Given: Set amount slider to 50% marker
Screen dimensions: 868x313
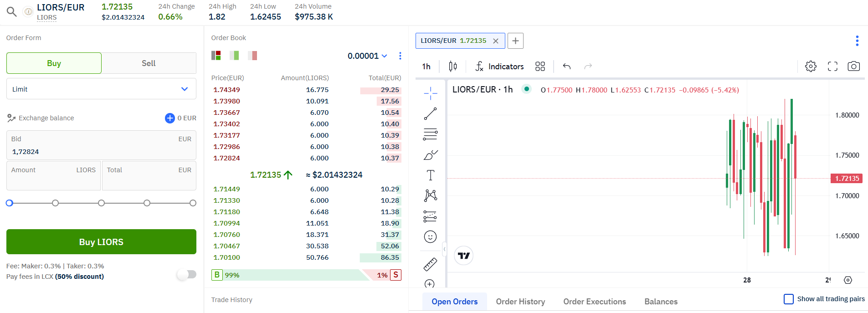Looking at the screenshot, I should click(101, 203).
